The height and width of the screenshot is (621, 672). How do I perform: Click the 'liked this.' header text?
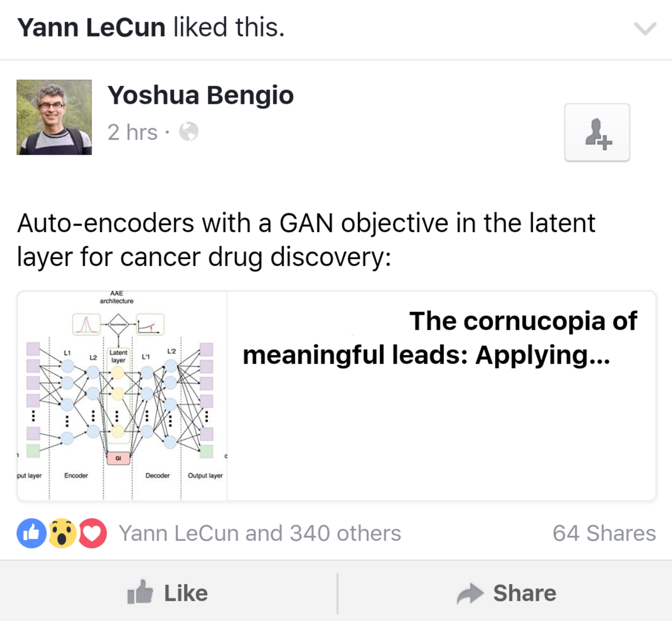pyautogui.click(x=229, y=28)
